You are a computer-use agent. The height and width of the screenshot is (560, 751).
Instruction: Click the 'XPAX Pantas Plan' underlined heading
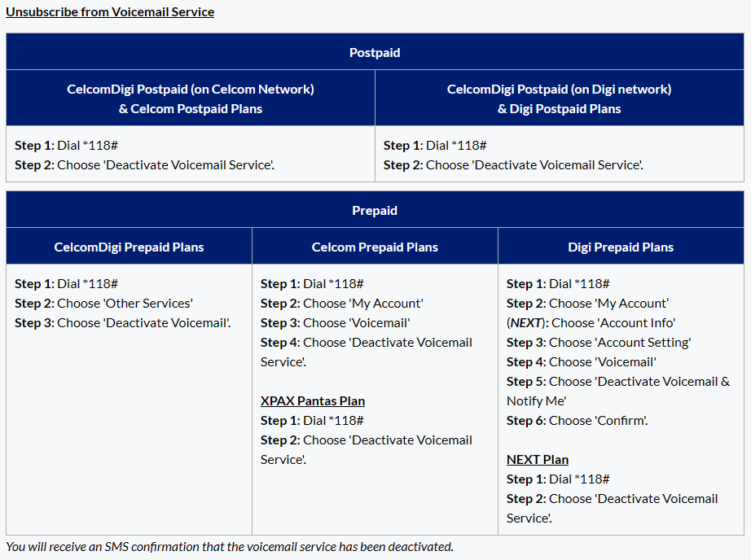(313, 401)
